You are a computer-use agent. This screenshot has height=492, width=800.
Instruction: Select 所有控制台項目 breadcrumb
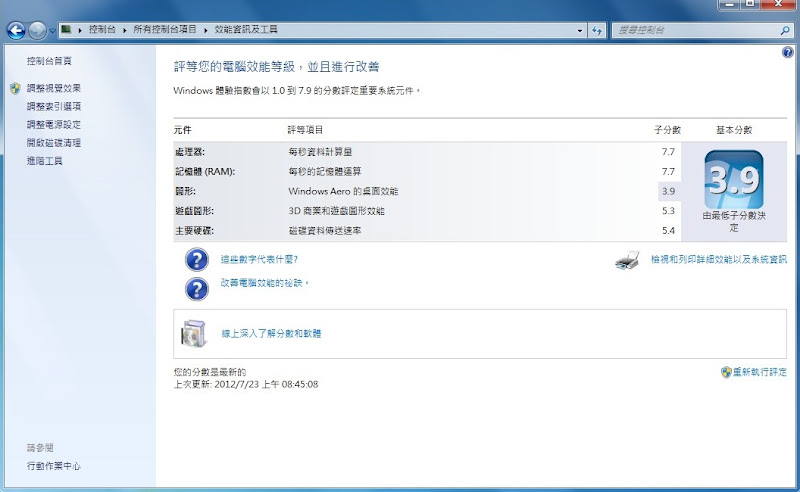pos(165,30)
